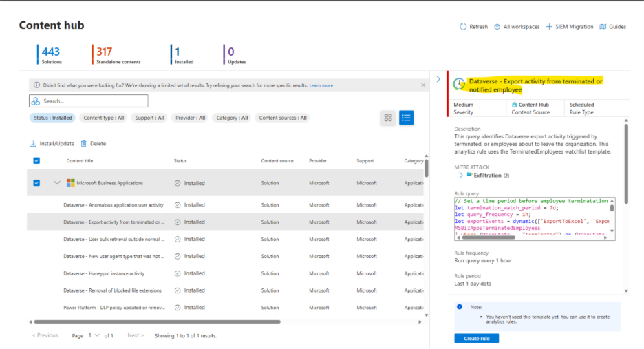The image size is (644, 349).
Task: Collapse the Microsoft Business Applications solution row
Action: (57, 183)
